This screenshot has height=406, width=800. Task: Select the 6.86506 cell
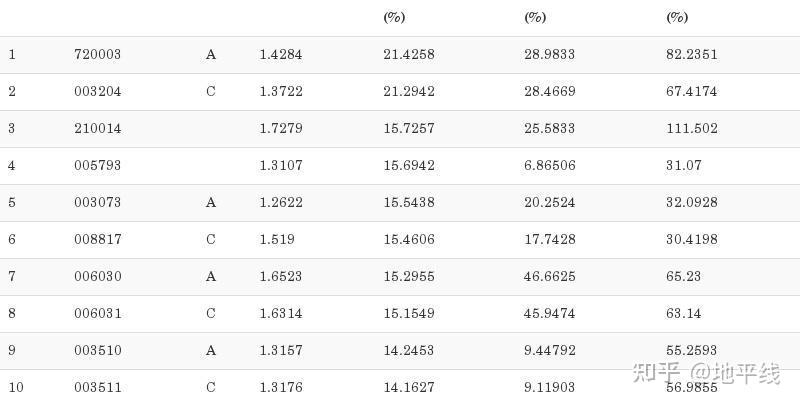(x=549, y=165)
